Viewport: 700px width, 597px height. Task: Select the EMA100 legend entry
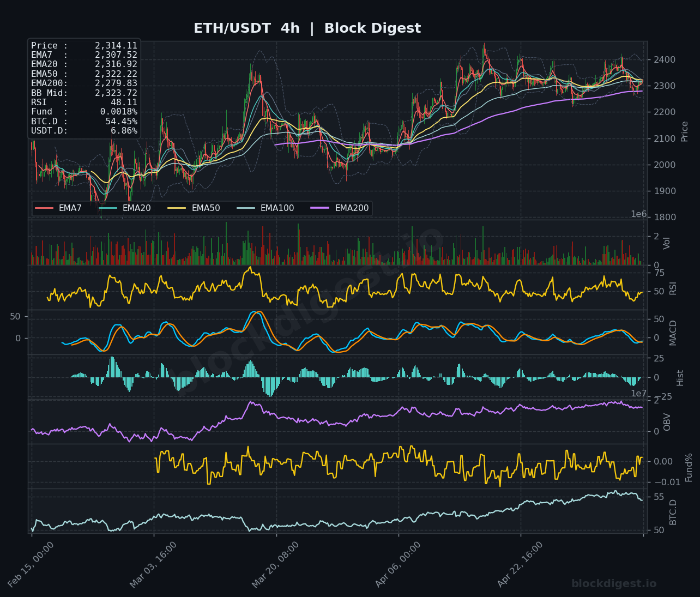(266, 208)
